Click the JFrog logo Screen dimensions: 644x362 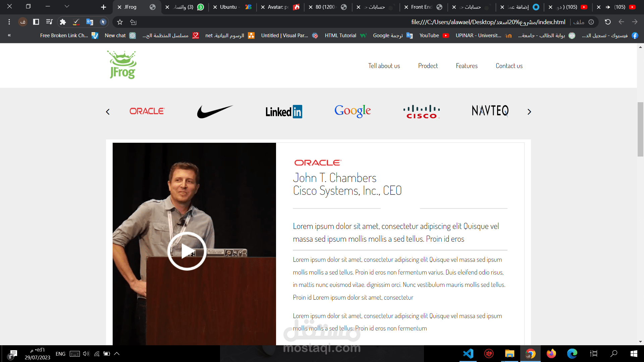coord(122,65)
